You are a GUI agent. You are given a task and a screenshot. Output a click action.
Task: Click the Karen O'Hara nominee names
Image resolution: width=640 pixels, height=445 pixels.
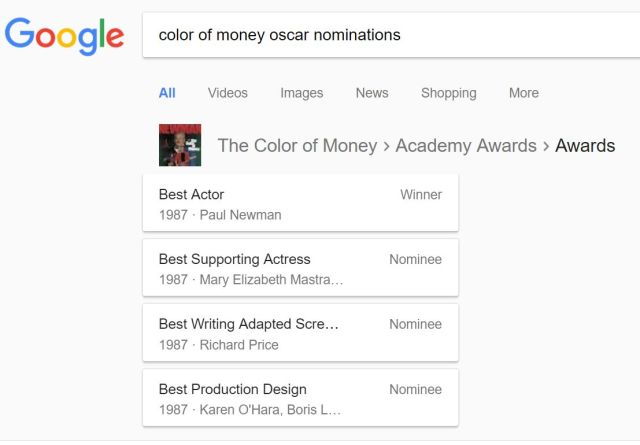pos(270,410)
